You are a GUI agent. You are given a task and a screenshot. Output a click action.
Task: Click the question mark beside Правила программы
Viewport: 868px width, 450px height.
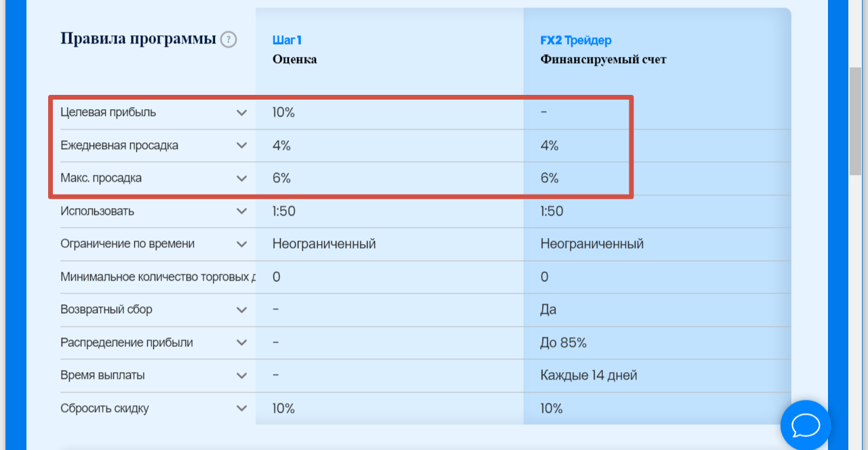[x=229, y=39]
